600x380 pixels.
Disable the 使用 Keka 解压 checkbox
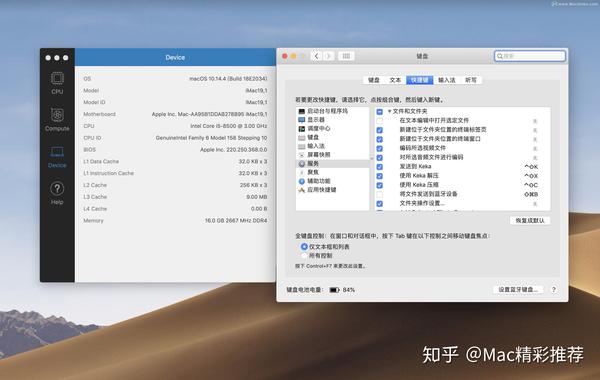click(x=380, y=176)
